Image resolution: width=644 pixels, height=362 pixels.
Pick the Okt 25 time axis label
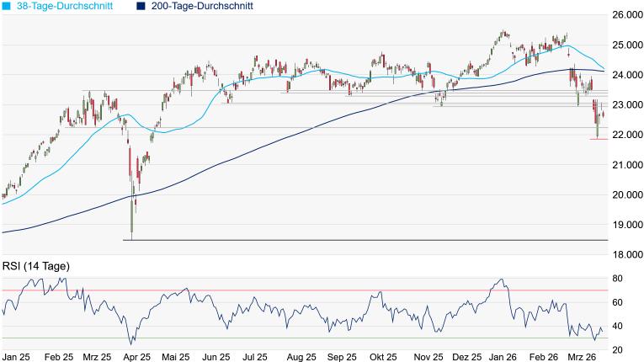(382, 357)
